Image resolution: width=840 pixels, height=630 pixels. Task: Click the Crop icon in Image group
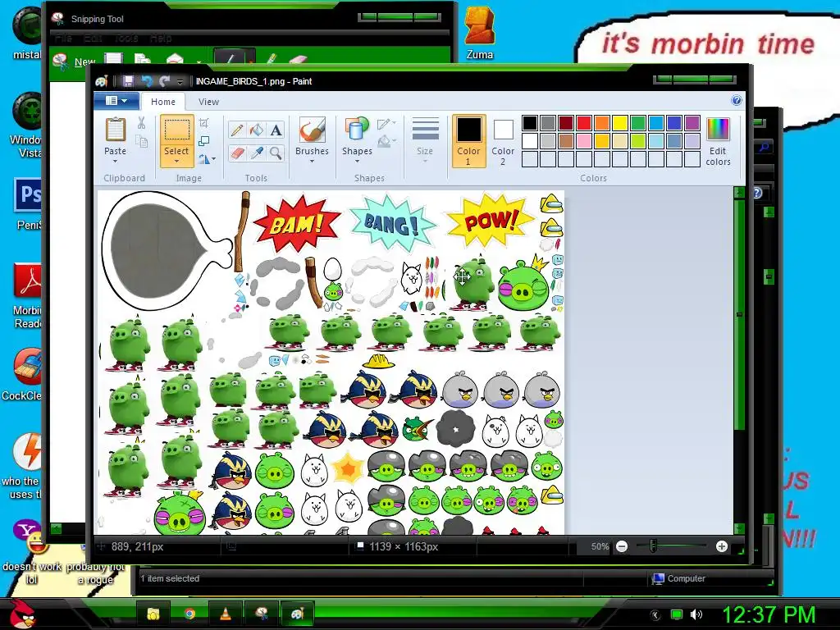pos(203,123)
